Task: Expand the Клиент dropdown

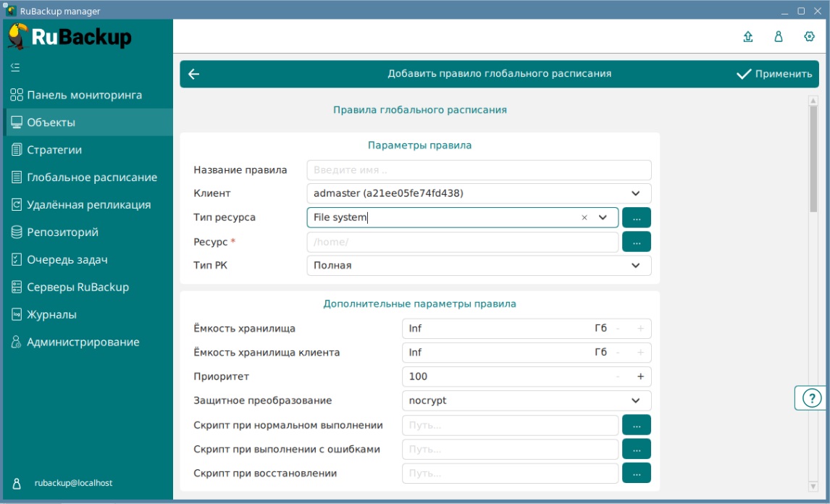Action: click(x=635, y=193)
